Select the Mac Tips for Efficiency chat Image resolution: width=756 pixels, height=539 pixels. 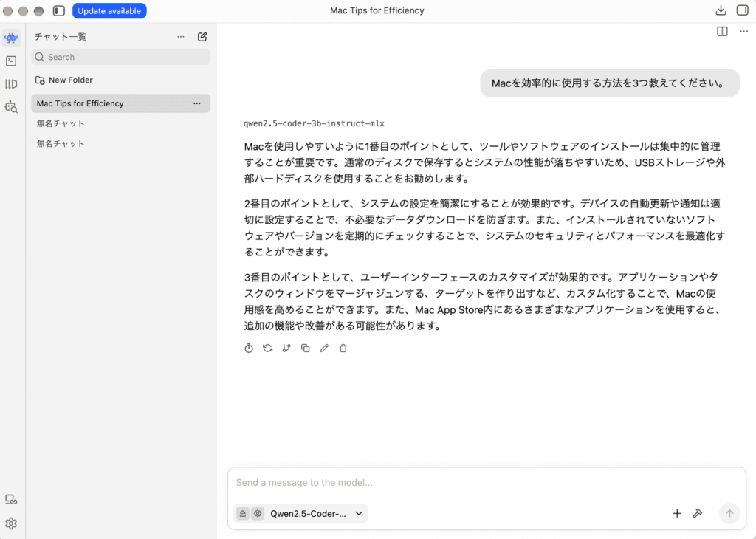coord(120,103)
